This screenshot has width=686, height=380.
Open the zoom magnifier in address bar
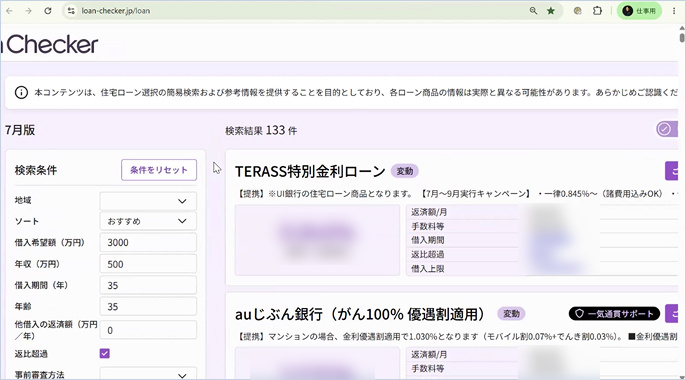coord(533,11)
